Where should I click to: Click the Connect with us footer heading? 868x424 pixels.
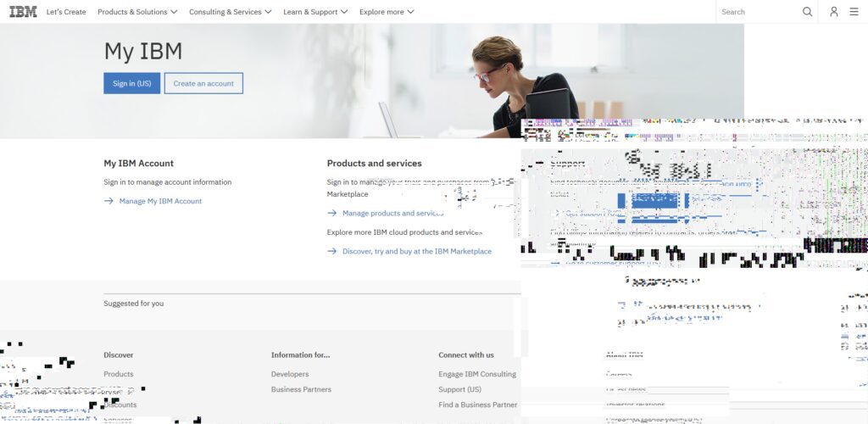[x=466, y=354]
